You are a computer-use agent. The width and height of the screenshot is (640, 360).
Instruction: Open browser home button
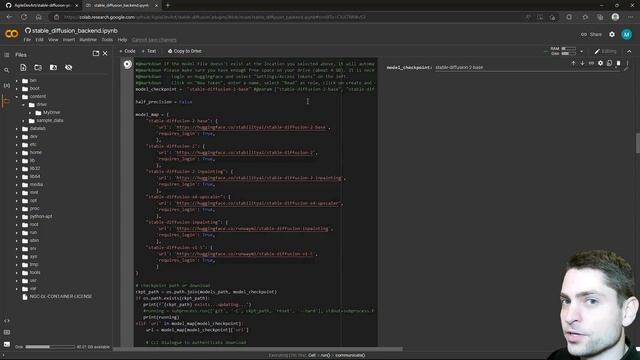38,17
